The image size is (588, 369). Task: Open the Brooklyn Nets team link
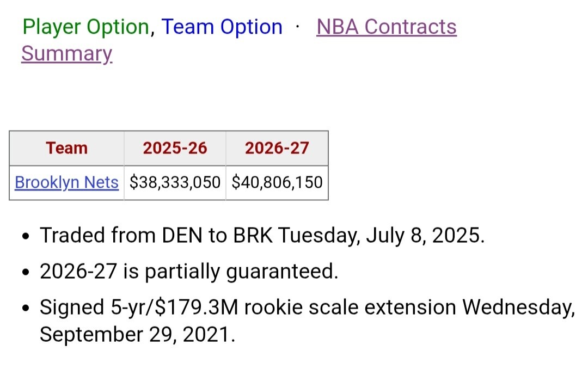[66, 182]
